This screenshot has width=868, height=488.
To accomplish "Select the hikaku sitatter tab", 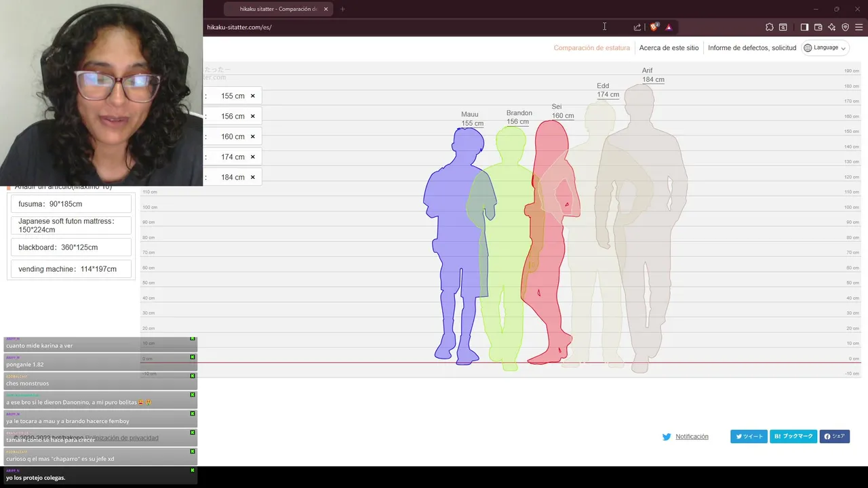I will click(277, 9).
